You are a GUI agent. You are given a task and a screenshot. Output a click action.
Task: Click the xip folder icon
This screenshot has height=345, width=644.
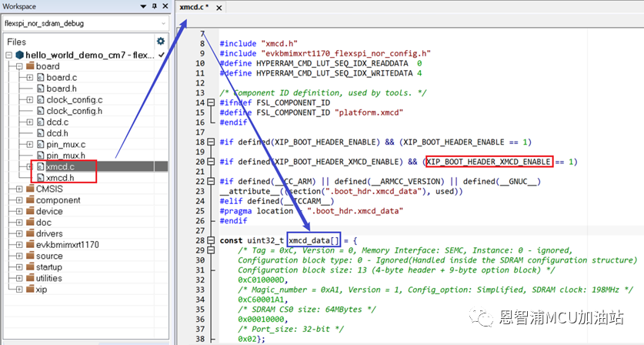[x=30, y=289]
